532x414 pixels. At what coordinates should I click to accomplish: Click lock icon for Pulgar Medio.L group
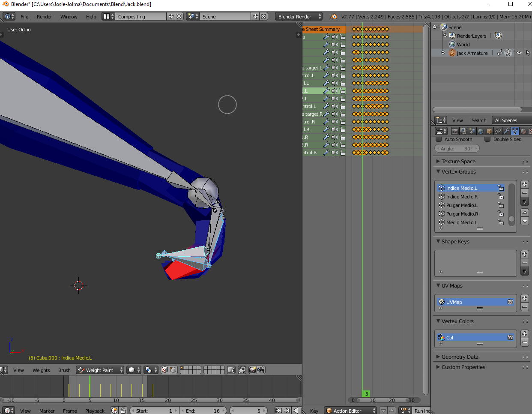click(500, 205)
